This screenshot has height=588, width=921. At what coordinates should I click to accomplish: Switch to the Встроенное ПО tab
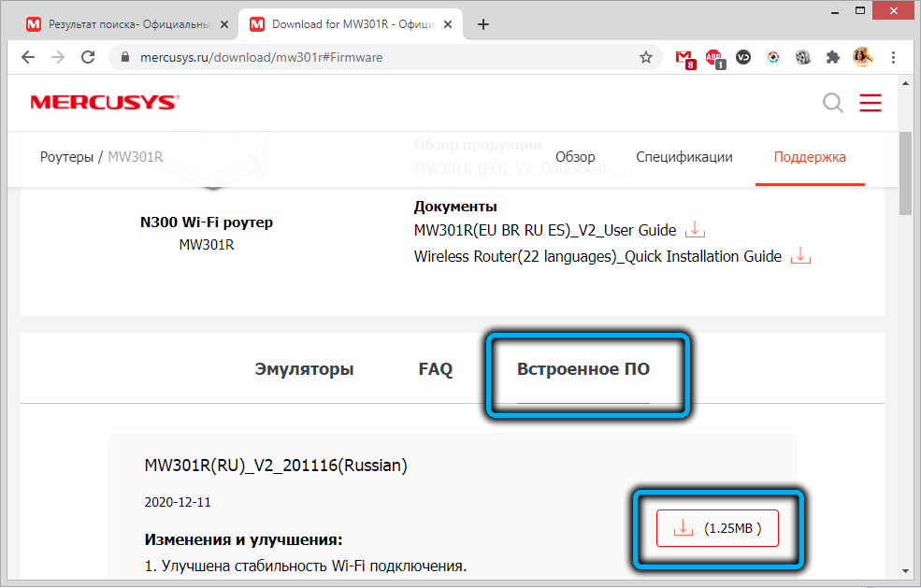coord(583,369)
